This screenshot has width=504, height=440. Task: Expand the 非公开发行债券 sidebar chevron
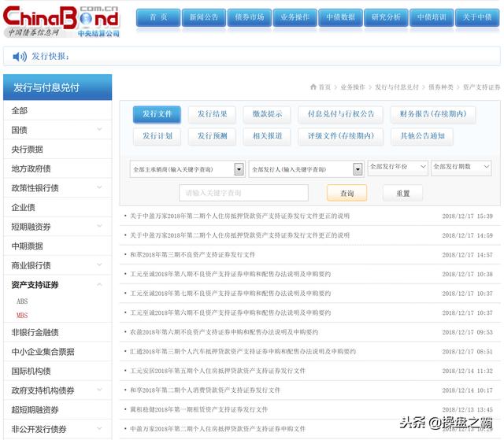[x=100, y=428]
